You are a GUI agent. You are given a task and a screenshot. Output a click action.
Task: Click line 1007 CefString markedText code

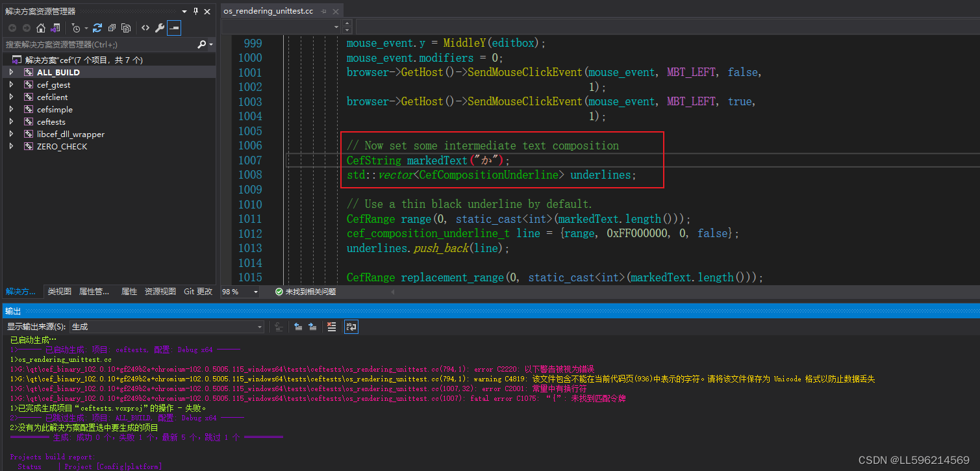428,160
